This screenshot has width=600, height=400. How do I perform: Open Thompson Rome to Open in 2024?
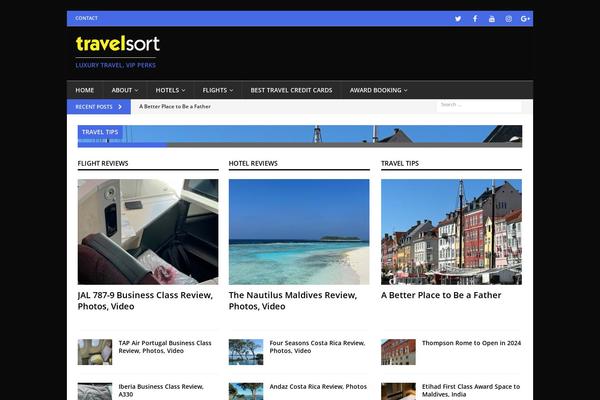(x=471, y=343)
